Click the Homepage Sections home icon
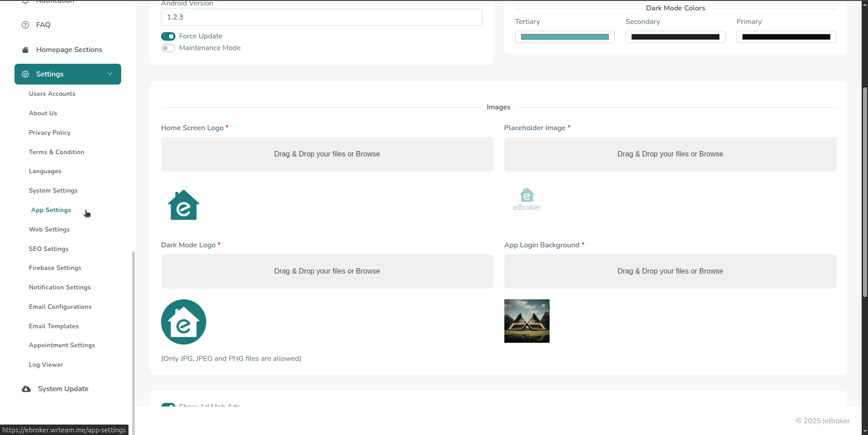 25,50
